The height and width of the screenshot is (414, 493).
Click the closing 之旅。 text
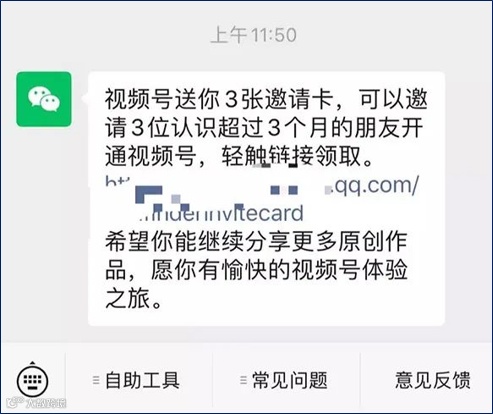[x=134, y=299]
